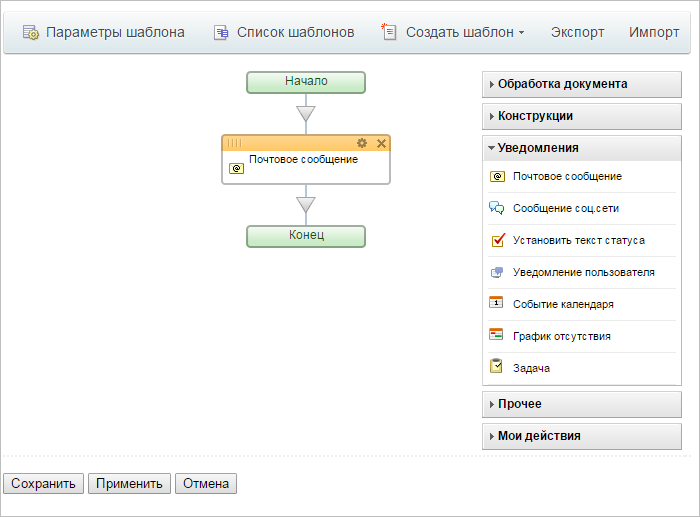Open Список шаблонов

pos(284,32)
